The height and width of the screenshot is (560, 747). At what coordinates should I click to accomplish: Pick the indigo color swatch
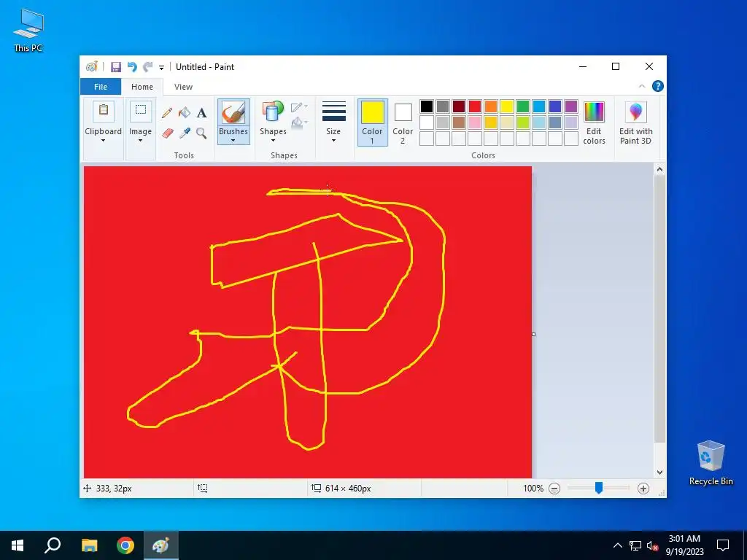[x=555, y=106]
